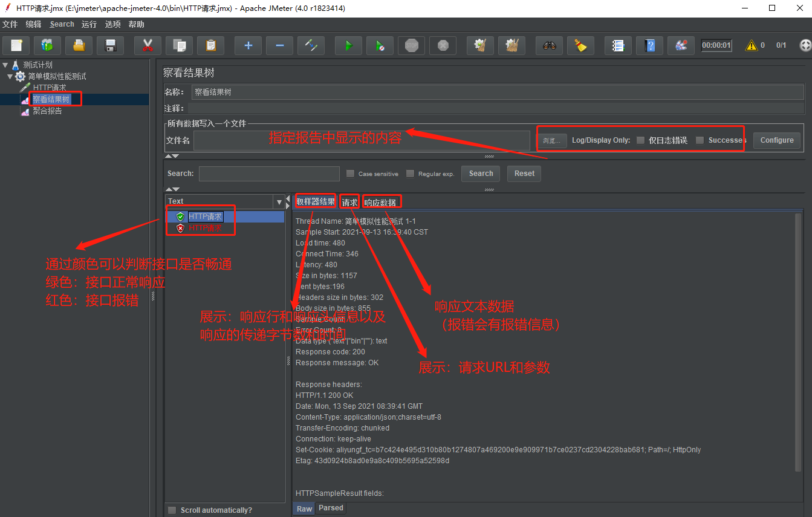Click the Clear broom toolbar icon
The image size is (812, 517).
[x=480, y=45]
